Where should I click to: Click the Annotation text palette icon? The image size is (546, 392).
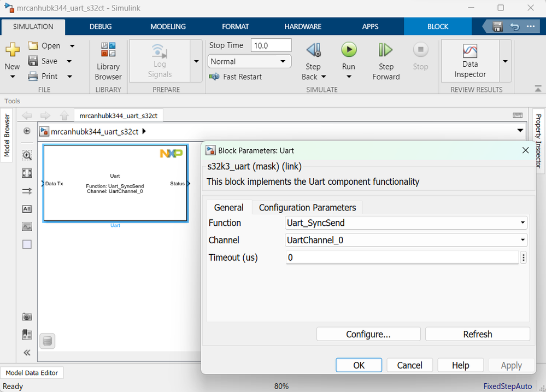(27, 209)
